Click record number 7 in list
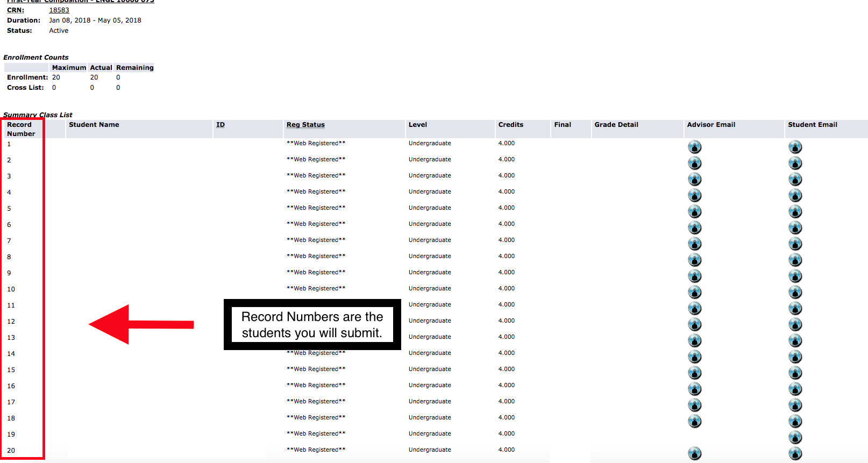Image resolution: width=868 pixels, height=463 pixels. click(9, 241)
